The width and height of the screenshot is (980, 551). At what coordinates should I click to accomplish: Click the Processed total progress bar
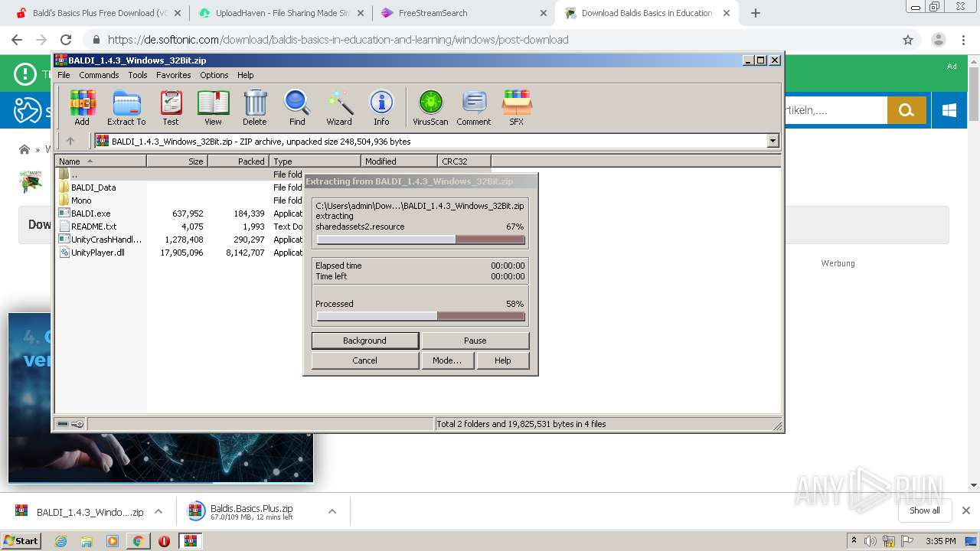click(x=420, y=316)
